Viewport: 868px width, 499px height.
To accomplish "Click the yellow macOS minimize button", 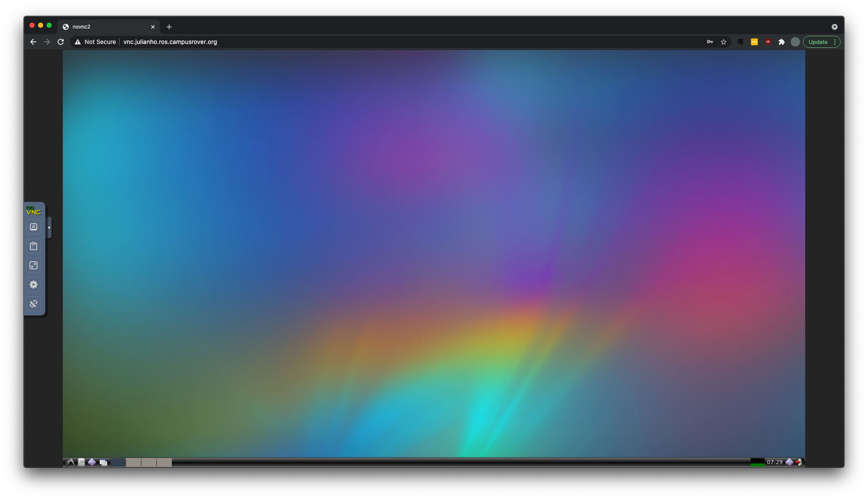I will tap(41, 26).
